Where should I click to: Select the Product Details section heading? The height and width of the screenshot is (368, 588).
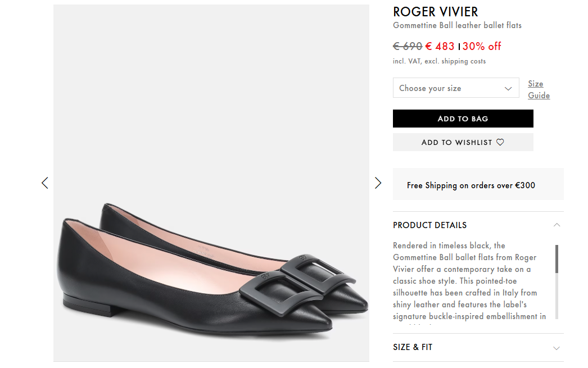tap(429, 225)
